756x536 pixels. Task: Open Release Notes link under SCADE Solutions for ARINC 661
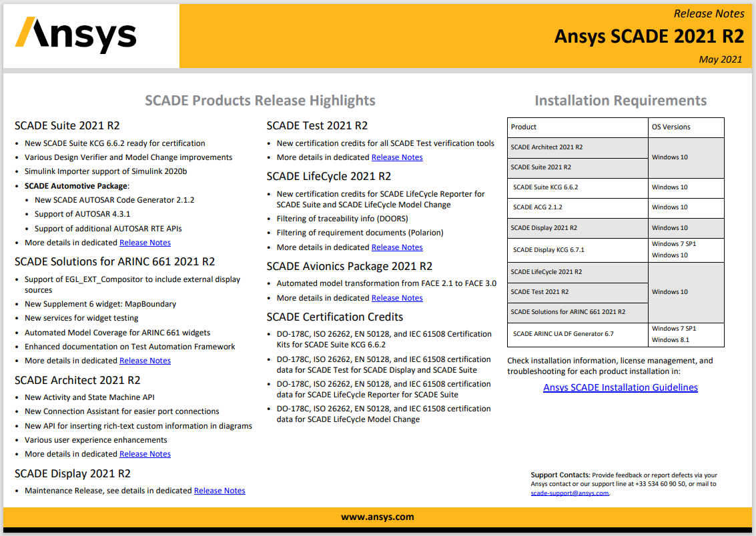(x=145, y=361)
